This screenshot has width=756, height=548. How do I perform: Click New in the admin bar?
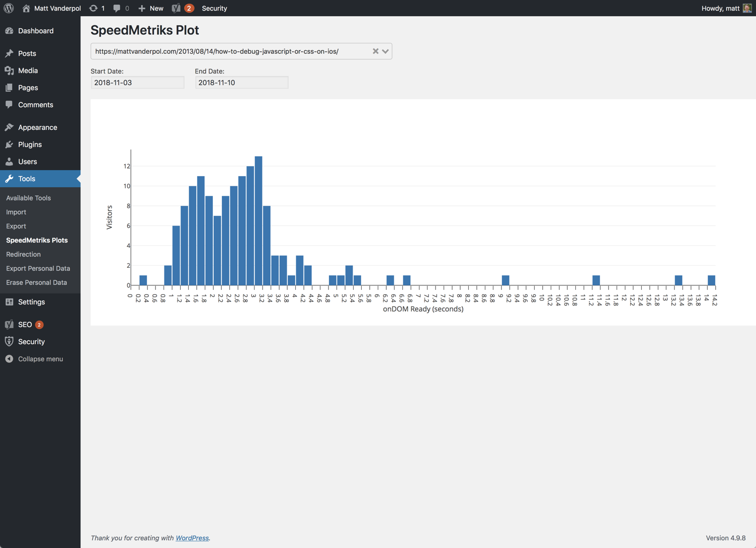[x=156, y=8]
